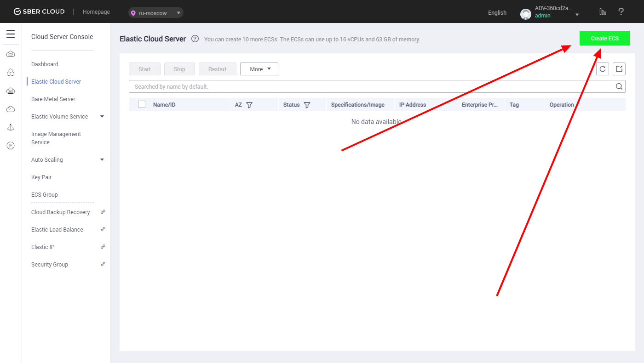Image resolution: width=644 pixels, height=363 pixels.
Task: Expand the More actions dropdown
Action: 259,69
